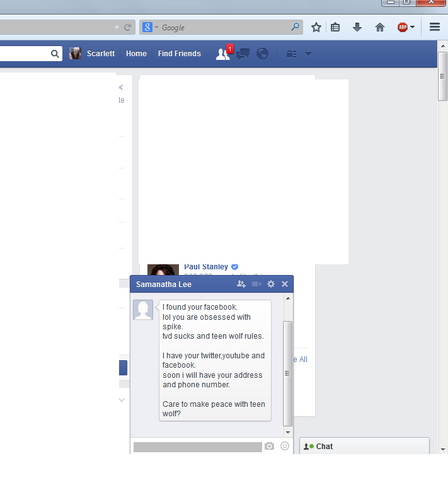Screen dimensions: 448x480
Task: Open Google search engine selector dropdown
Action: (156, 27)
